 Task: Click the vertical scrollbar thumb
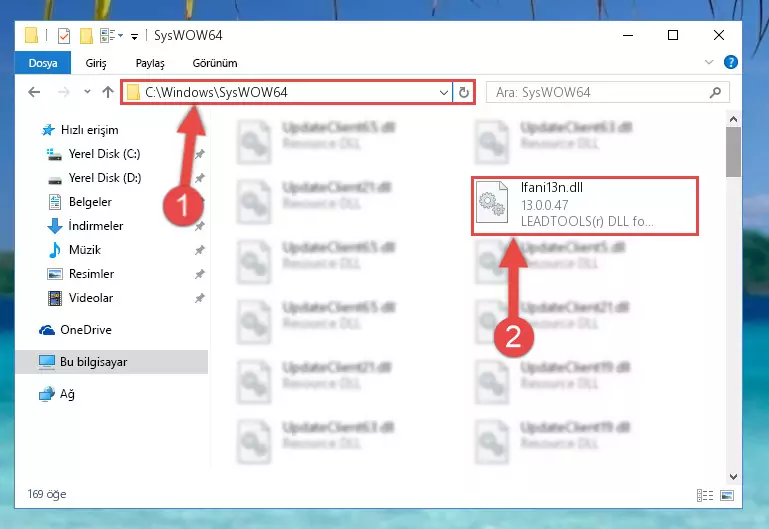[x=733, y=152]
